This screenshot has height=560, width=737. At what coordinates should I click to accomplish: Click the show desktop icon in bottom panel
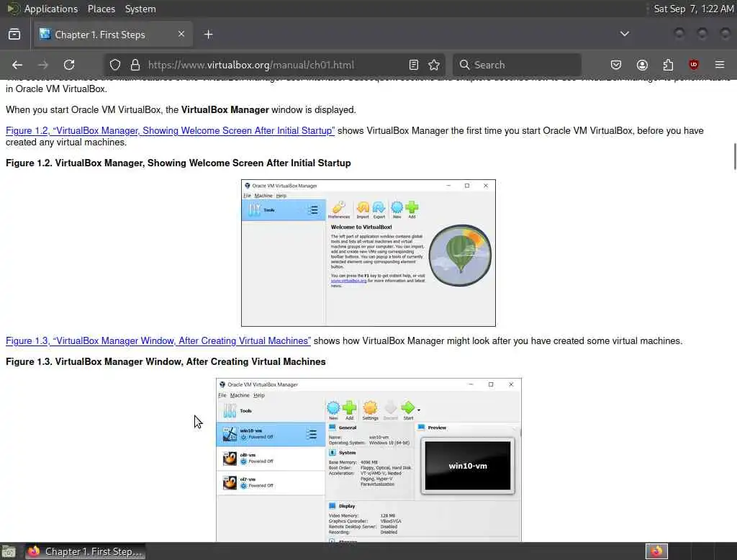point(9,551)
